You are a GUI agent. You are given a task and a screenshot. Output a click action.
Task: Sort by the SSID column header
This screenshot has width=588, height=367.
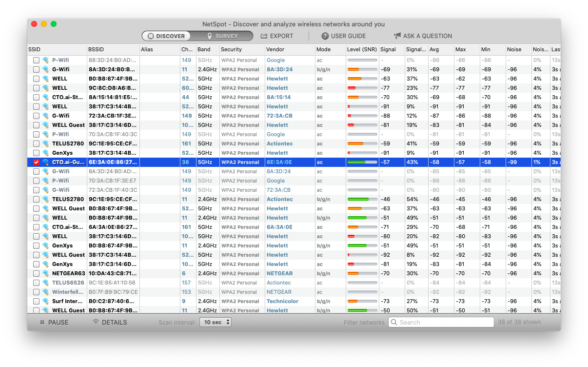point(57,49)
